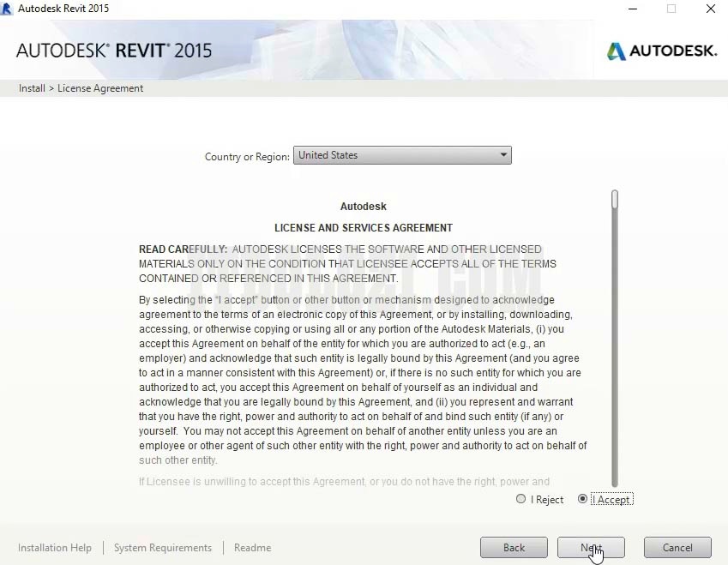Open the Installation Help link
This screenshot has height=565, width=728.
point(55,548)
